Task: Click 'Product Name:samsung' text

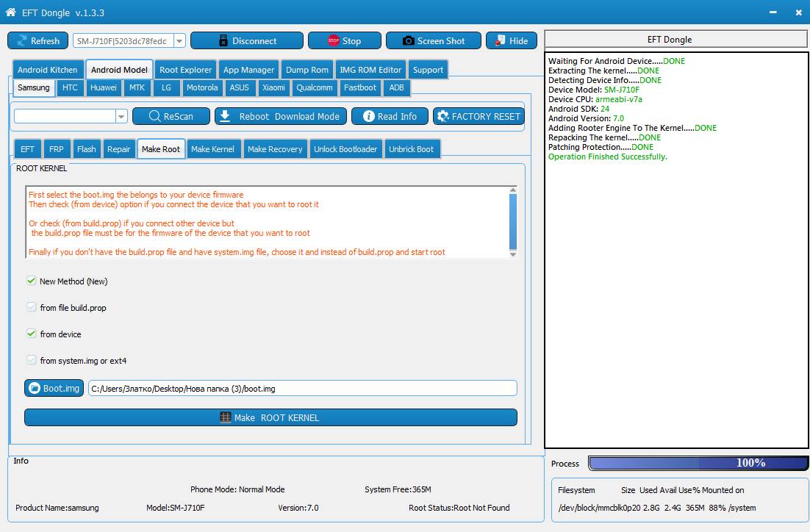Action: coord(57,508)
